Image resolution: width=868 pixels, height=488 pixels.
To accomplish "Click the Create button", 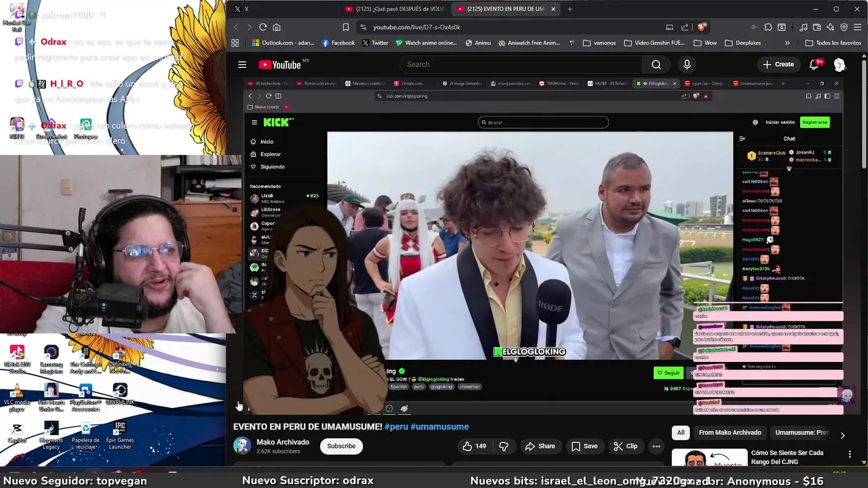I will pos(778,64).
